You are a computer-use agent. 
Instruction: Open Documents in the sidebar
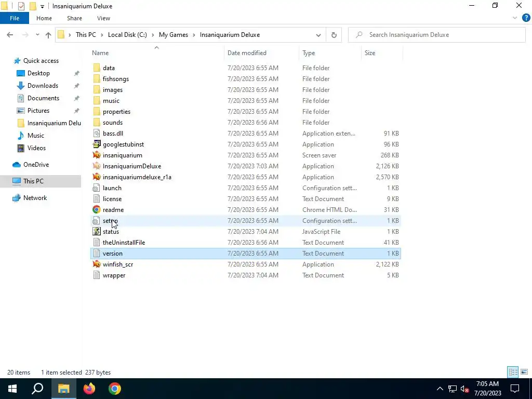click(x=43, y=98)
